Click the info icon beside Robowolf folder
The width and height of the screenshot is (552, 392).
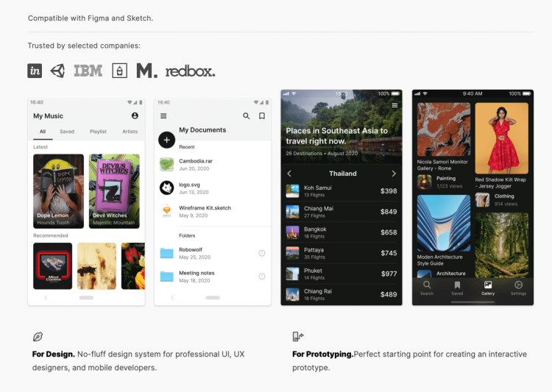point(262,254)
